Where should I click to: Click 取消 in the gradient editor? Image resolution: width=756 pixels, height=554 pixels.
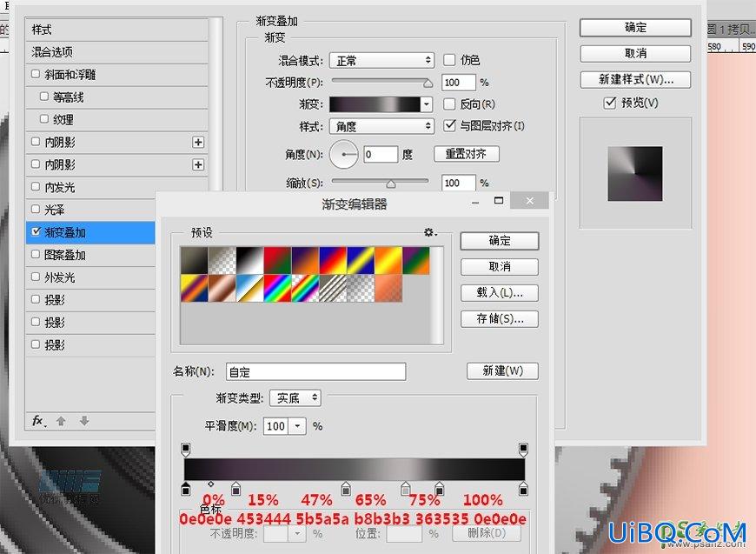[x=500, y=267]
